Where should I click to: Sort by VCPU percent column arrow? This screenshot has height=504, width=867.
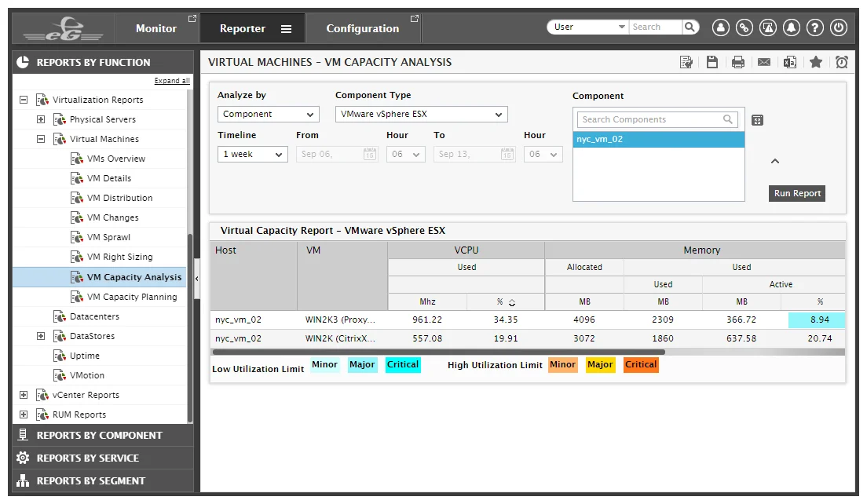(x=512, y=302)
